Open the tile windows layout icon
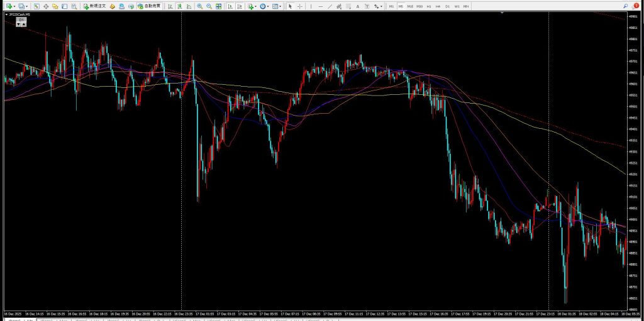The image size is (644, 321). (x=218, y=6)
